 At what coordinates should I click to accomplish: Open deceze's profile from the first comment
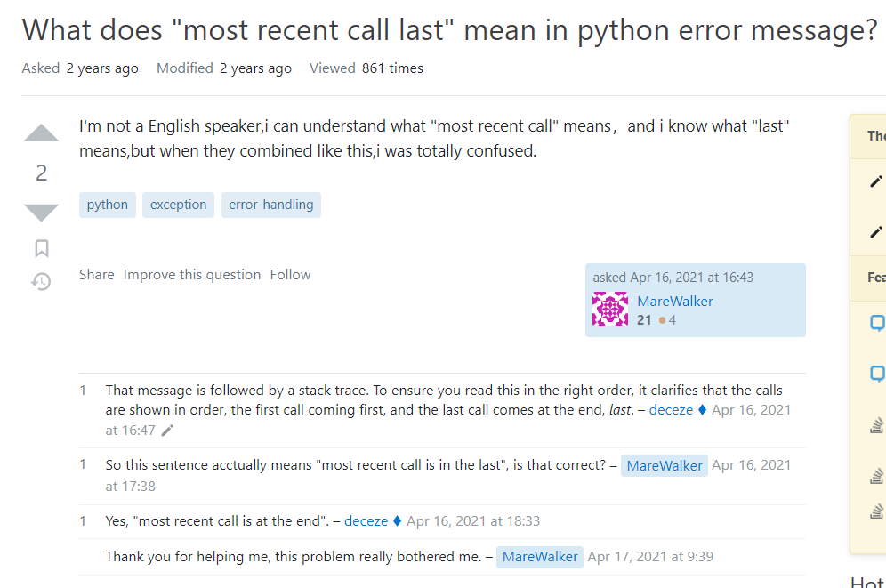point(671,410)
